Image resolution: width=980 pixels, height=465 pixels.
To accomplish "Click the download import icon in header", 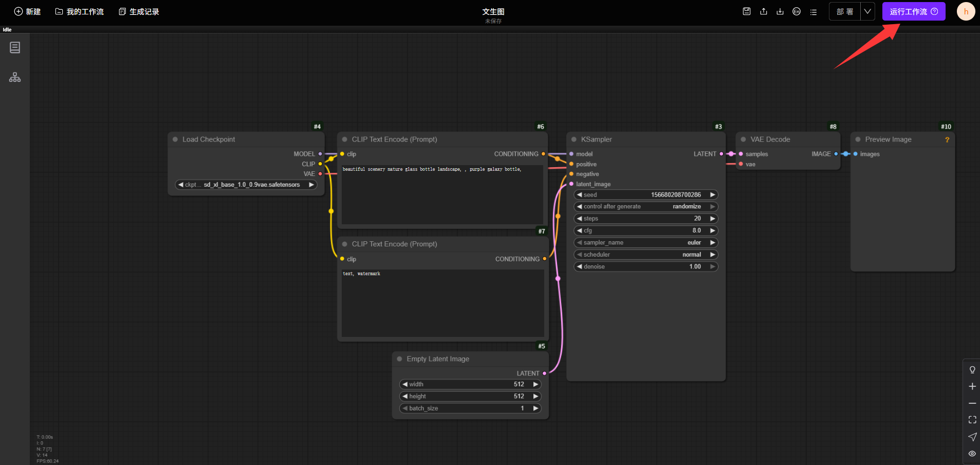I will (780, 11).
